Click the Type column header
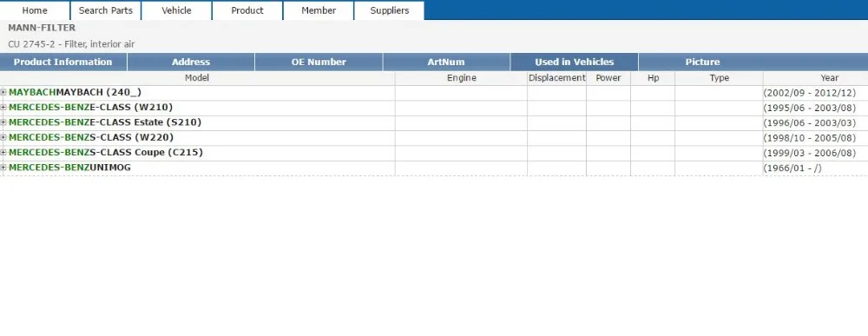The height and width of the screenshot is (336, 868). pos(719,78)
